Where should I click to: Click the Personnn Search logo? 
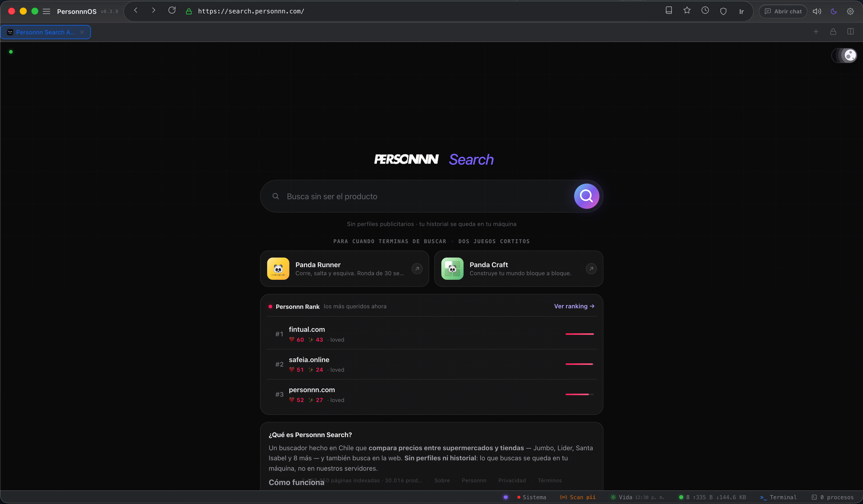click(x=434, y=160)
